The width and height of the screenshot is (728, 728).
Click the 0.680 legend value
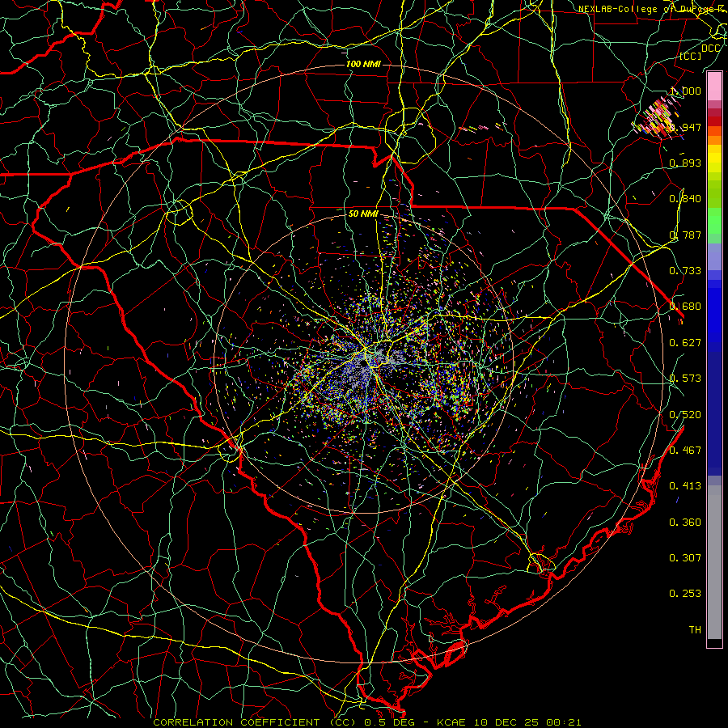point(685,307)
